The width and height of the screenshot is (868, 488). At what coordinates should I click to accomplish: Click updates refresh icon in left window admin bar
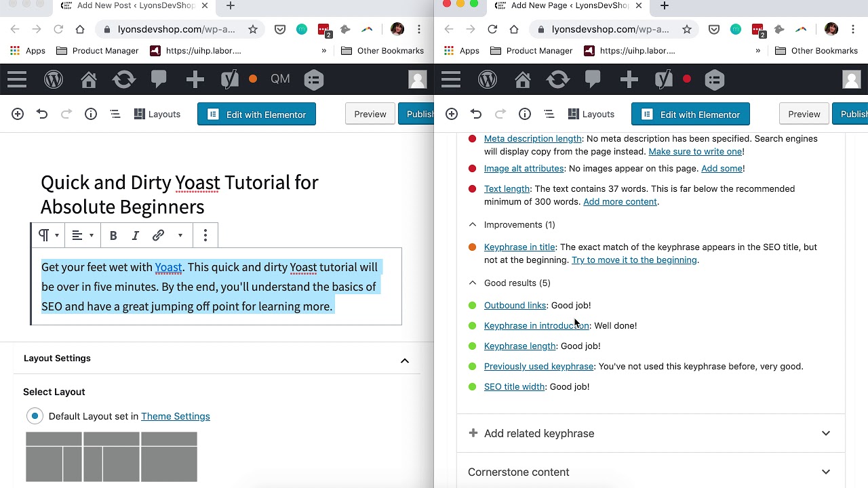coord(124,79)
